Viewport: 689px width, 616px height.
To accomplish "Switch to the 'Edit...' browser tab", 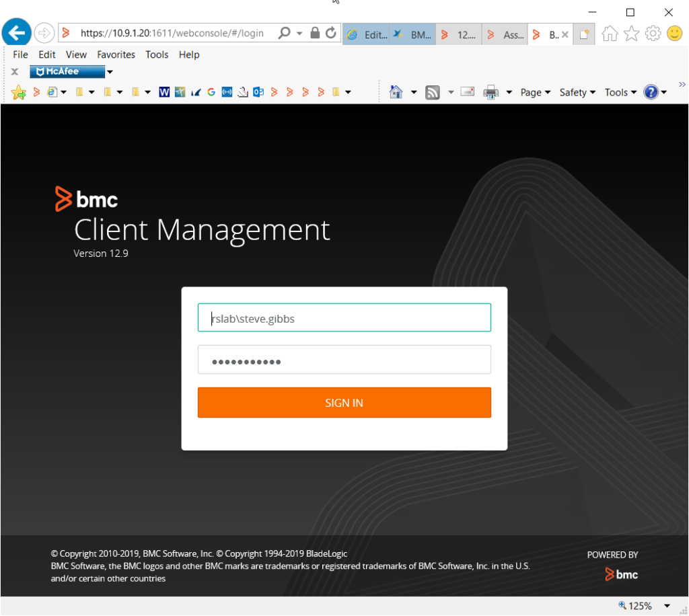I will pos(366,34).
